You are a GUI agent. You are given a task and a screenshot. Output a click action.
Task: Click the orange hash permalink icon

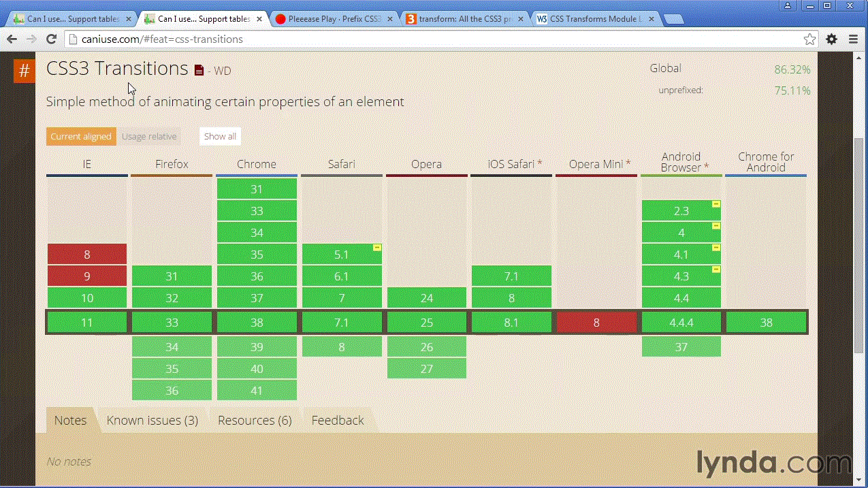[24, 71]
